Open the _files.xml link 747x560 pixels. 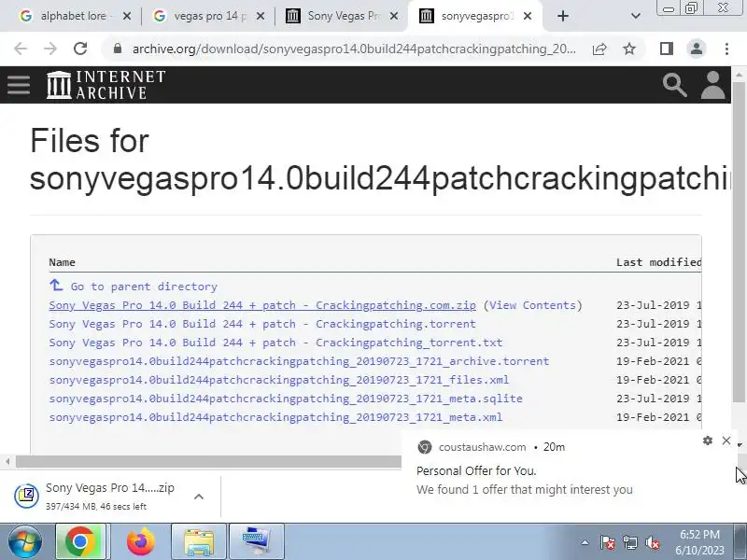278,380
